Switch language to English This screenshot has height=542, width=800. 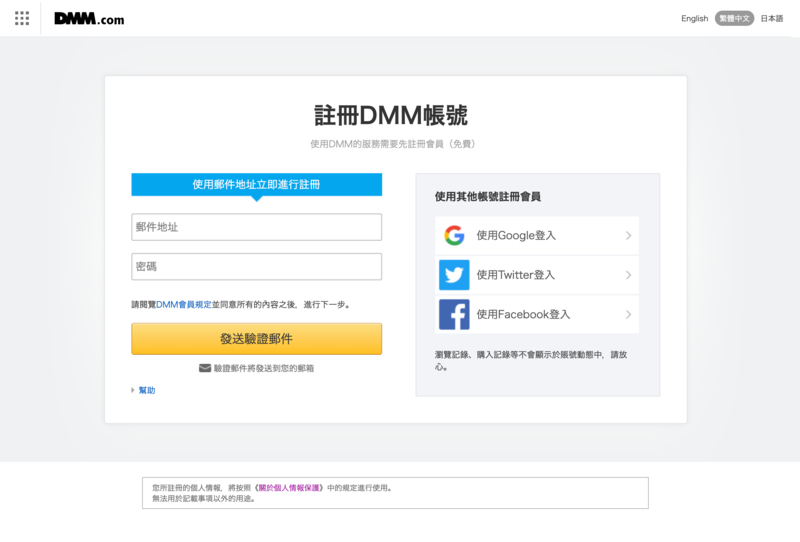point(694,18)
